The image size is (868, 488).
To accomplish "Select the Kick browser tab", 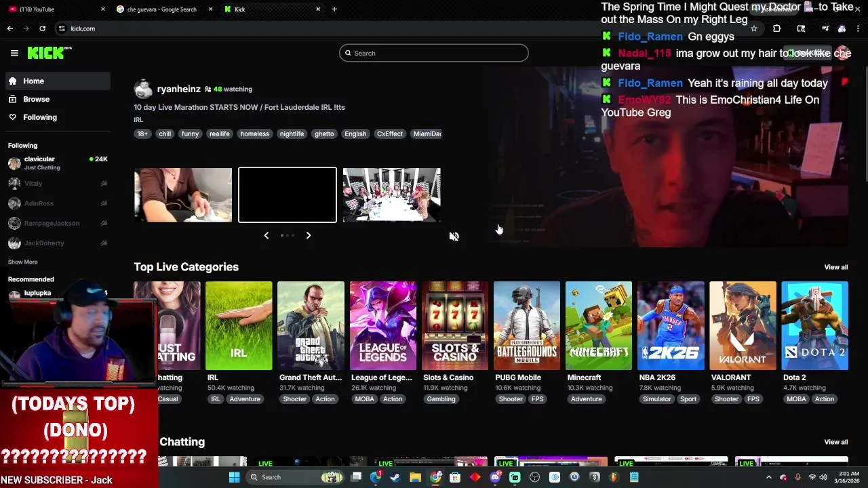I will (x=271, y=9).
